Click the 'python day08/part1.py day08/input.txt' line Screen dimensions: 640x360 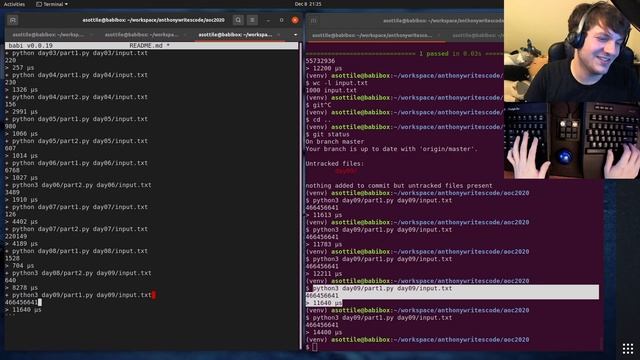76,251
